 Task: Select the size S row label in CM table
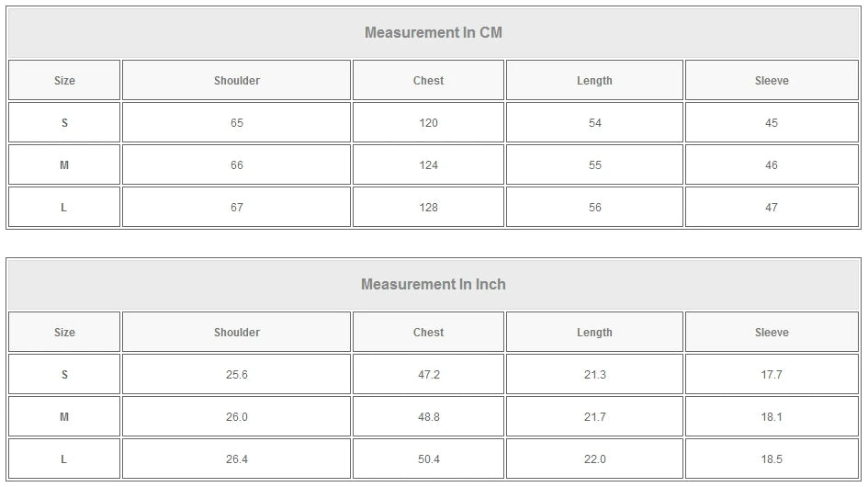pyautogui.click(x=64, y=123)
